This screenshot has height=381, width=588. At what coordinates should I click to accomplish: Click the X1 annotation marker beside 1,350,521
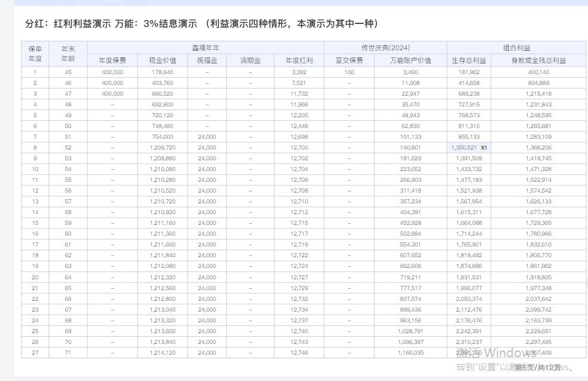(x=484, y=147)
